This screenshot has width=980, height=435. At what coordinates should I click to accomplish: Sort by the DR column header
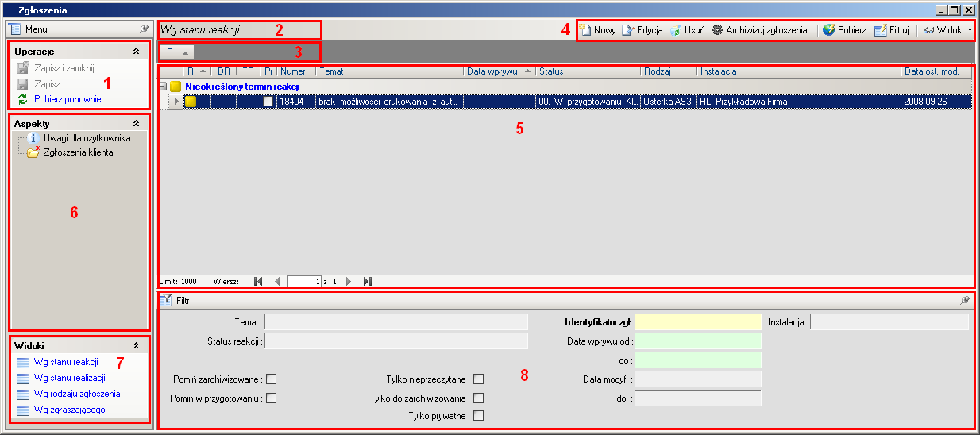(x=223, y=71)
